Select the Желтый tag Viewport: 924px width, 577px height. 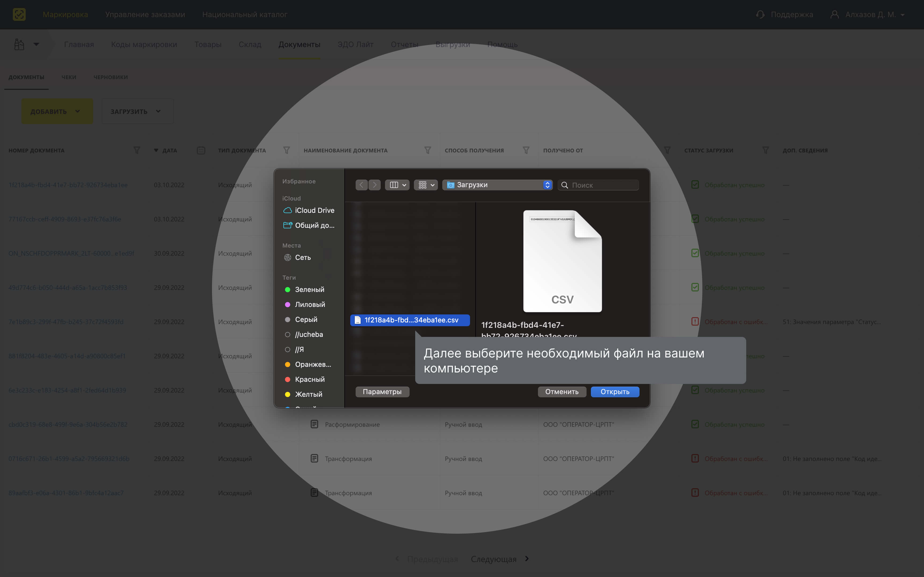click(x=304, y=394)
